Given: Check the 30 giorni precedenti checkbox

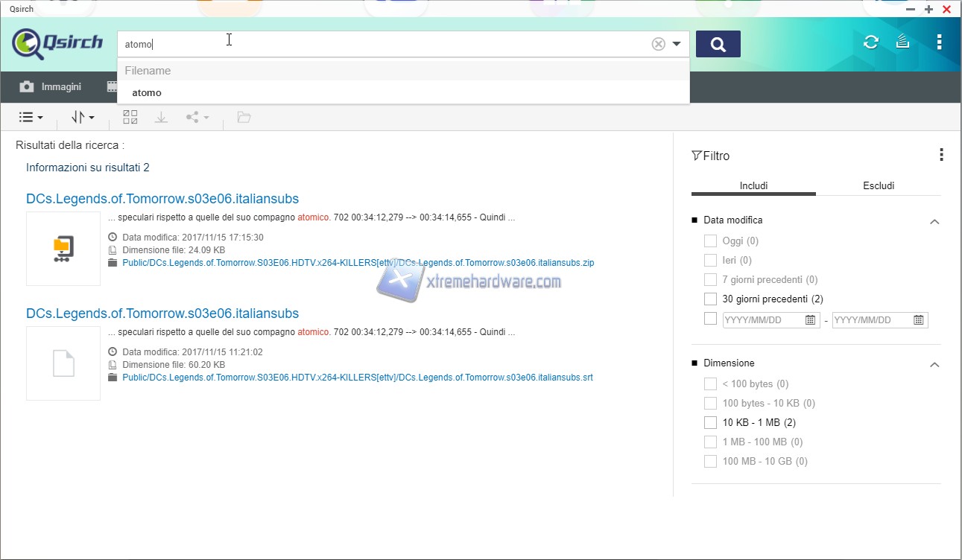Looking at the screenshot, I should [x=710, y=299].
